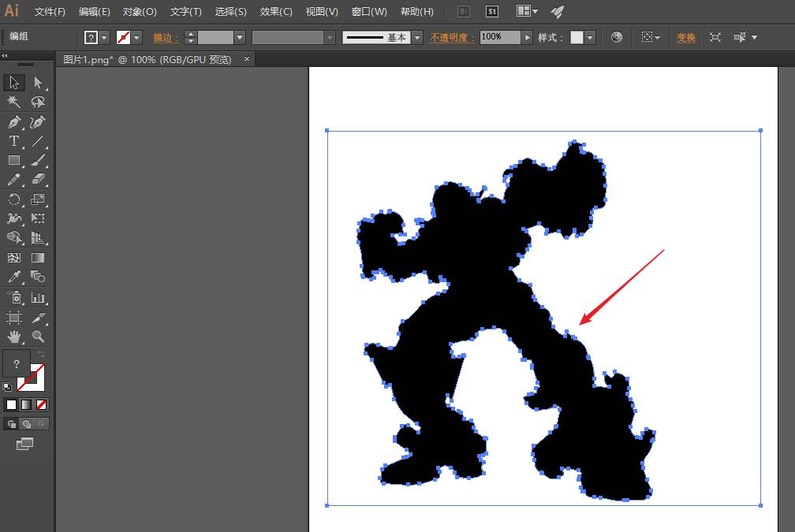Select the Curvature tool
Image resolution: width=795 pixels, height=532 pixels.
point(38,121)
